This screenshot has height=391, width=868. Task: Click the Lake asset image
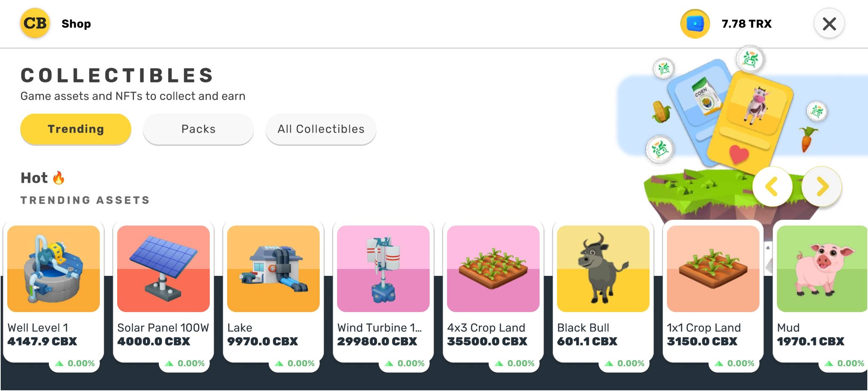273,269
